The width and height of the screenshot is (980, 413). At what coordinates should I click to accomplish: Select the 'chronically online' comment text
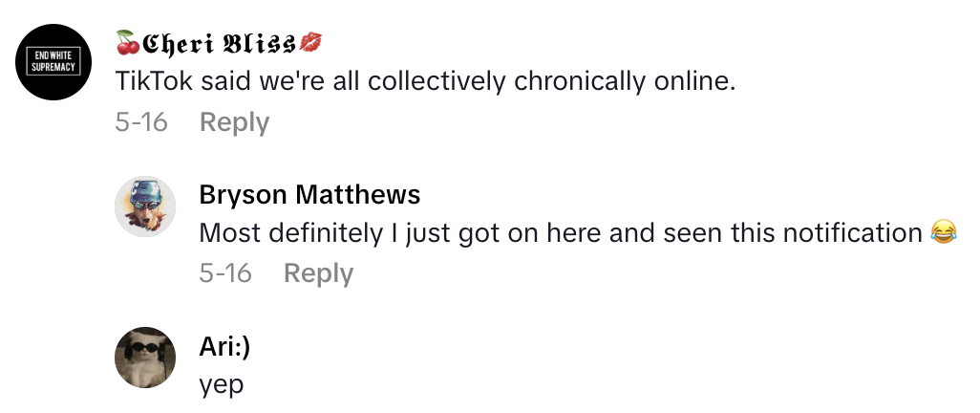tap(425, 81)
